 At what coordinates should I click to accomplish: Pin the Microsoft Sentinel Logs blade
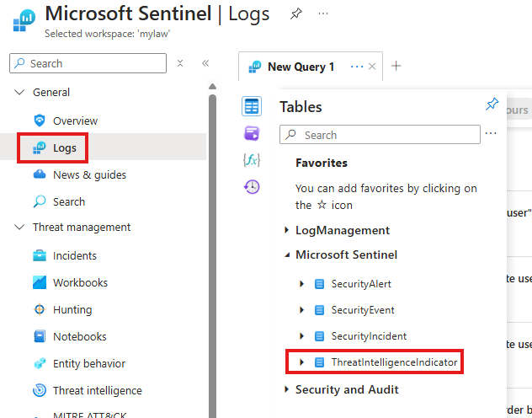pyautogui.click(x=295, y=13)
